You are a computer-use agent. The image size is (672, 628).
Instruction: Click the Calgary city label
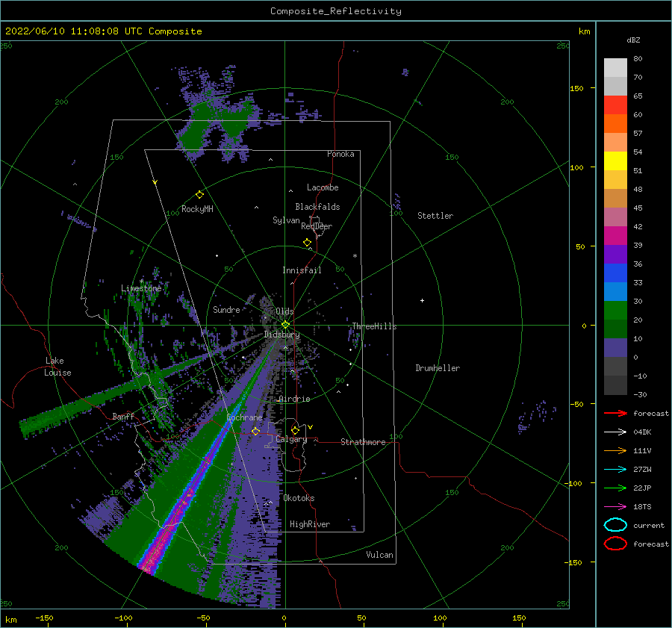pos(291,439)
